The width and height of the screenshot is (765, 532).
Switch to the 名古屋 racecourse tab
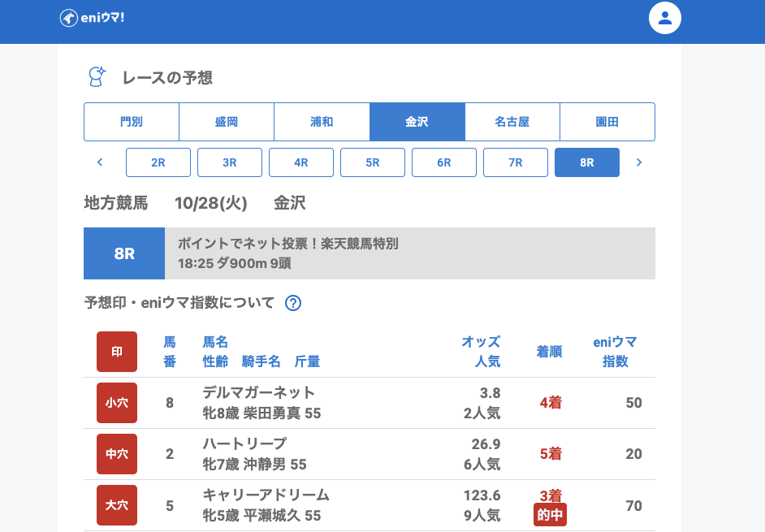coord(512,122)
